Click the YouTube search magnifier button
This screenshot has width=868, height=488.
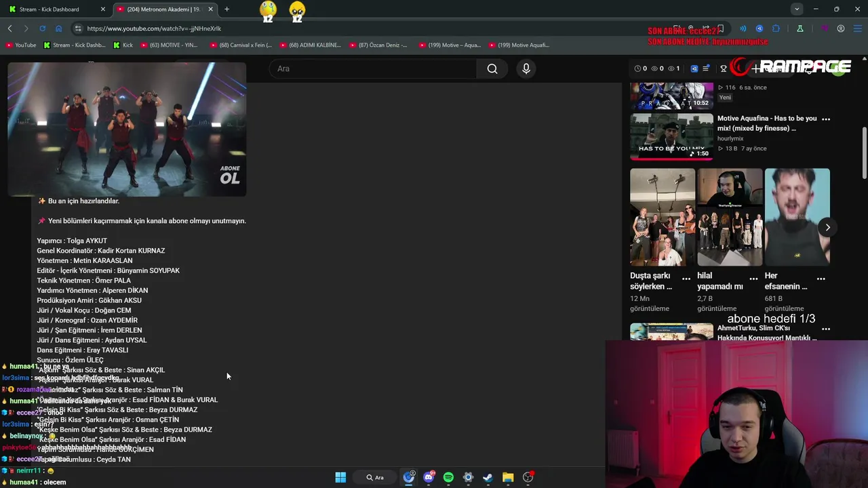(x=492, y=68)
